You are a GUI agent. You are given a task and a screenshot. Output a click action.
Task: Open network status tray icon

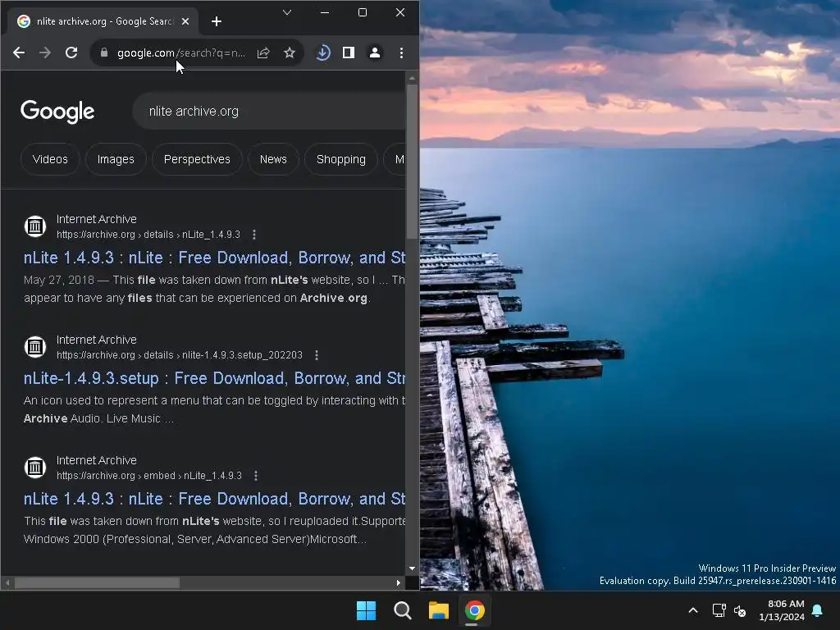coord(719,610)
